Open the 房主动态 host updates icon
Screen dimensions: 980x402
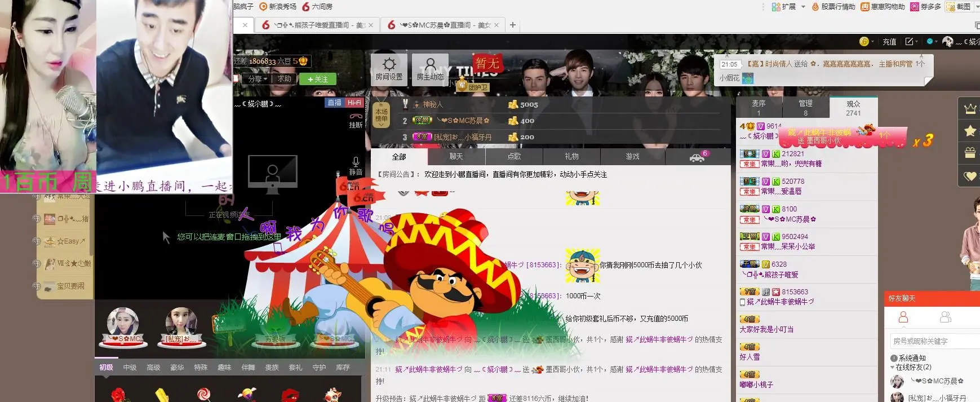click(x=430, y=69)
